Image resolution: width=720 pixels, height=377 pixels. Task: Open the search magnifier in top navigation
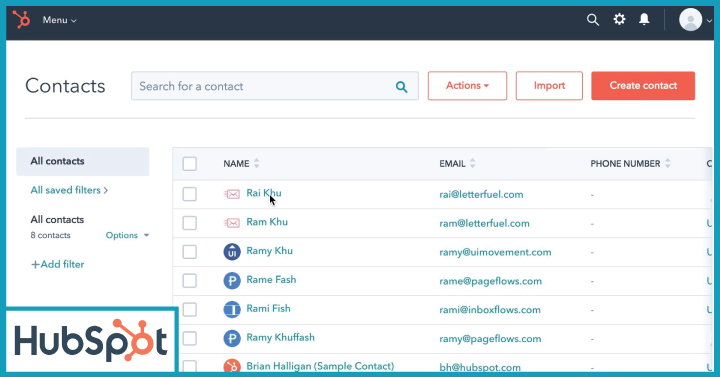593,20
